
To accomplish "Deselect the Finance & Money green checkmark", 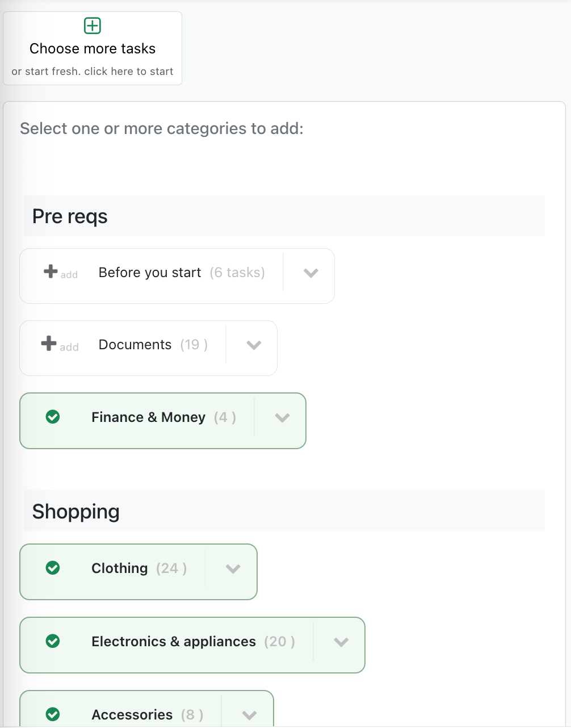I will pyautogui.click(x=53, y=417).
